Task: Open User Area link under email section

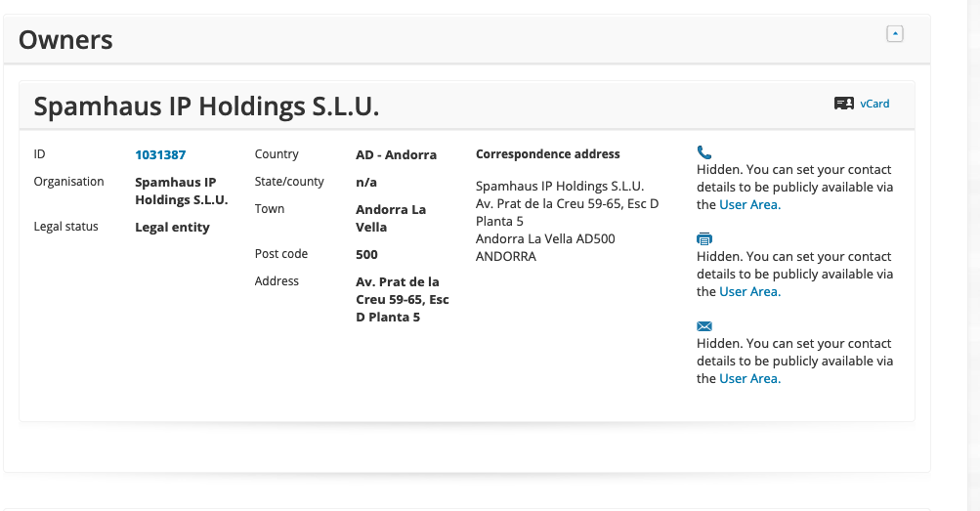Action: click(x=750, y=378)
